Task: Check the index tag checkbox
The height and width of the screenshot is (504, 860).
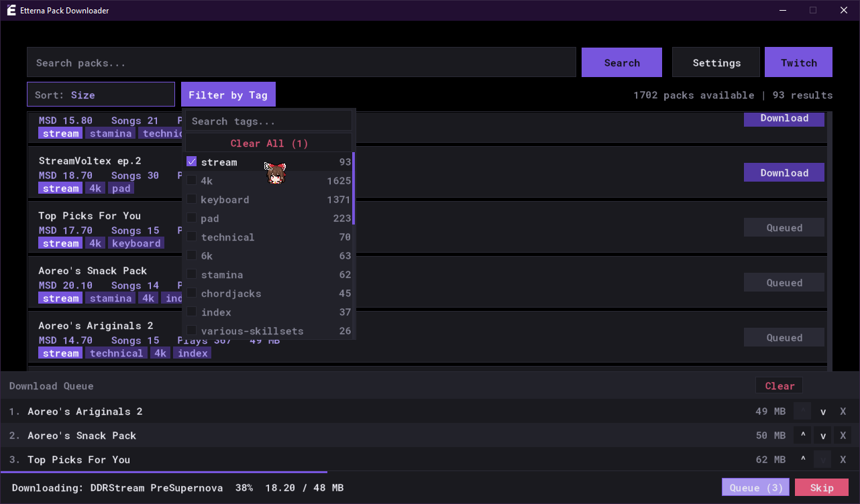Action: 191,312
